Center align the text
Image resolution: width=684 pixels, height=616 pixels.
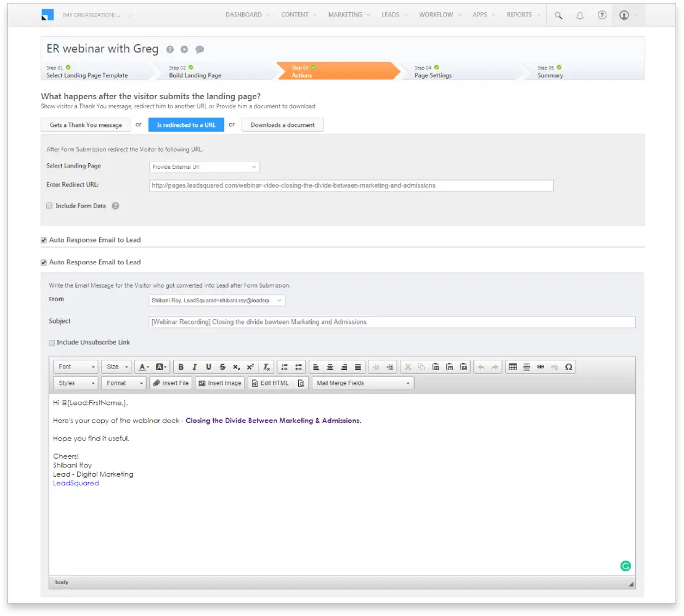(330, 367)
